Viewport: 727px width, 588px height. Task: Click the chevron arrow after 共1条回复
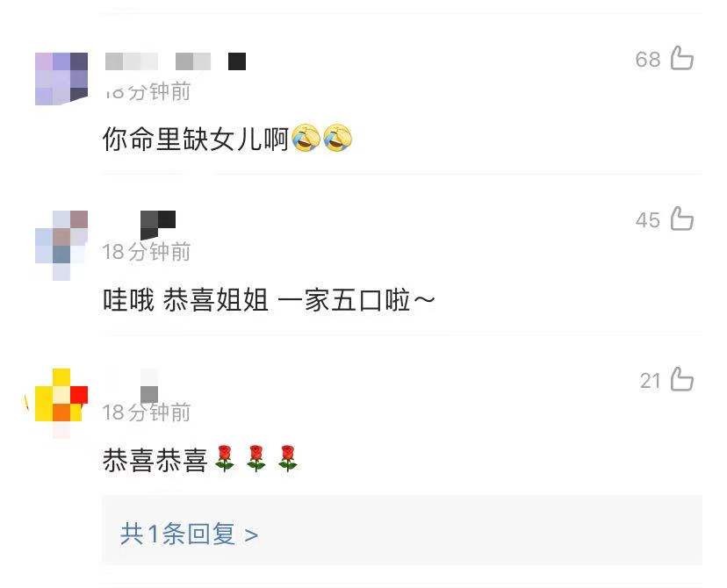(251, 535)
